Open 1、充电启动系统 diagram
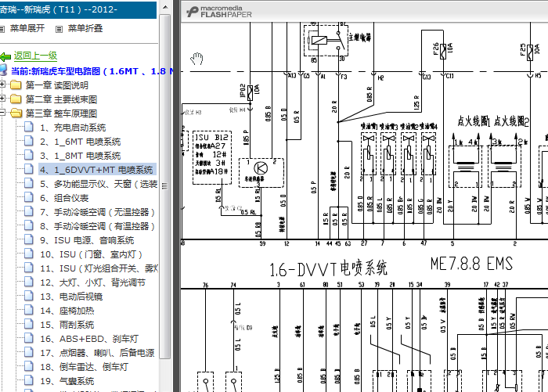 click(73, 128)
